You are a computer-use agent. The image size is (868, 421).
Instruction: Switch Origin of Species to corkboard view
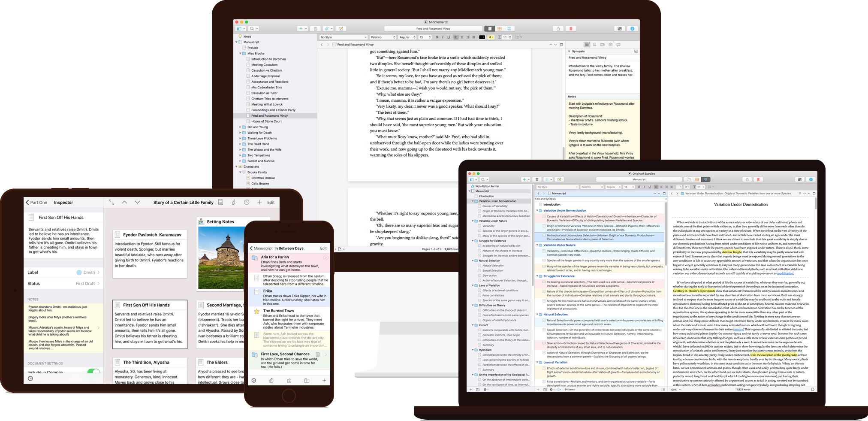point(697,179)
